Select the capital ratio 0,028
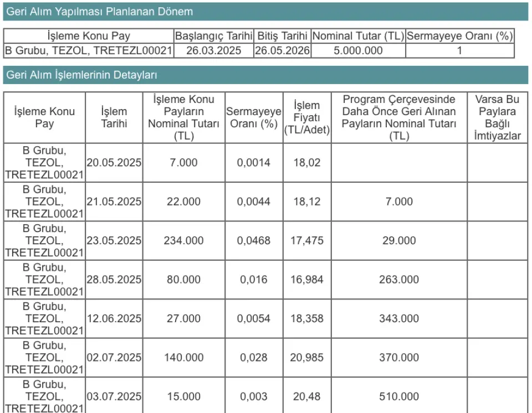The image size is (532, 413). click(254, 358)
